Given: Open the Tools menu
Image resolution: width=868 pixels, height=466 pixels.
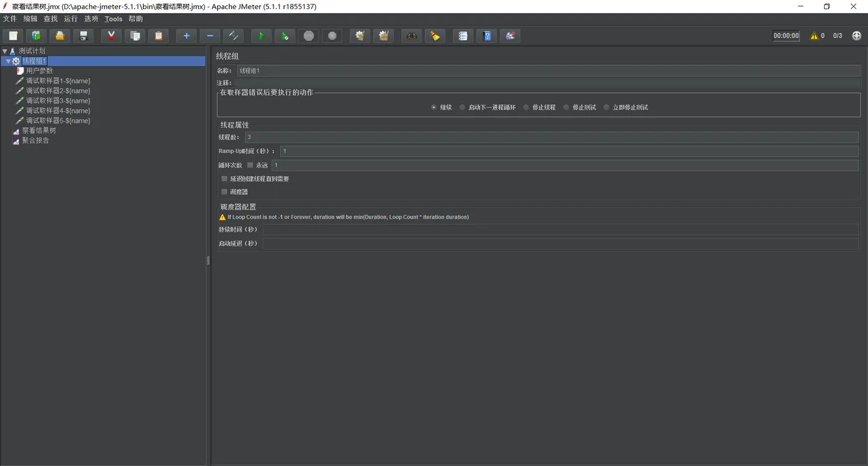Looking at the screenshot, I should pyautogui.click(x=113, y=19).
